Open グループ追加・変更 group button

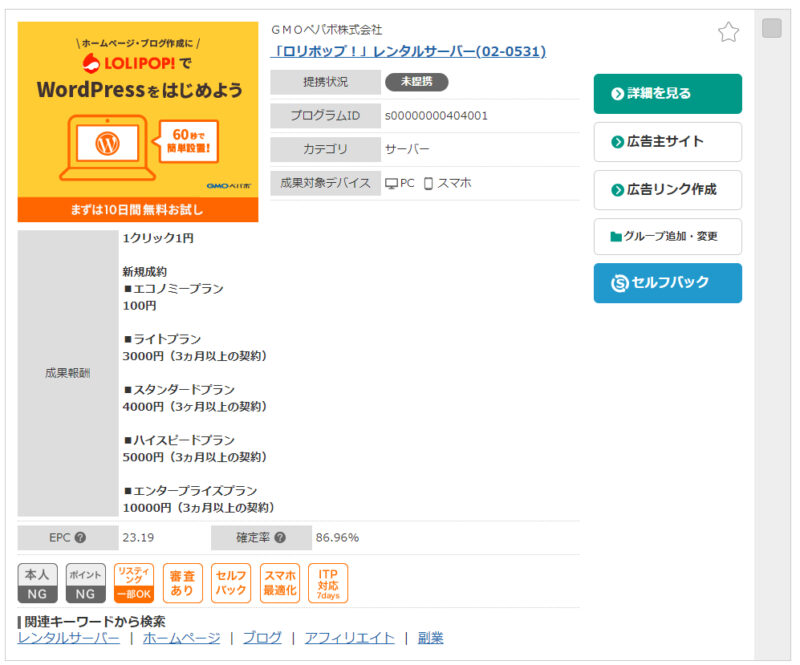point(667,237)
